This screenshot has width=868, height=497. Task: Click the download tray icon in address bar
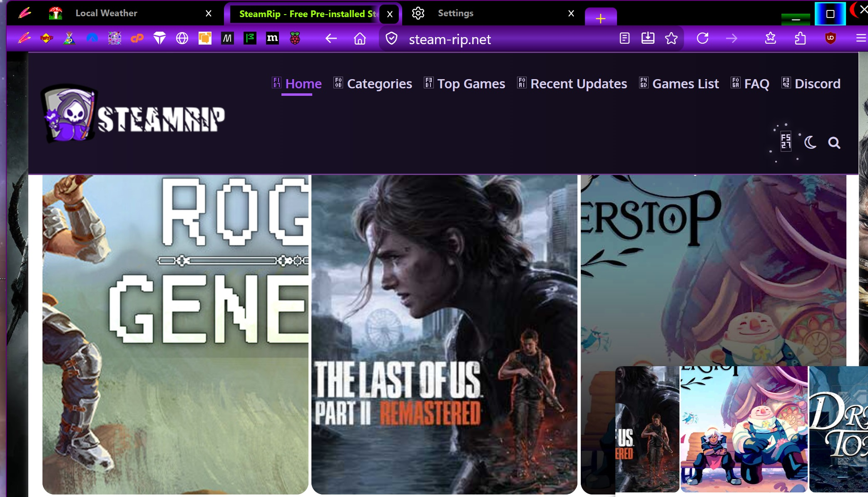pyautogui.click(x=648, y=38)
